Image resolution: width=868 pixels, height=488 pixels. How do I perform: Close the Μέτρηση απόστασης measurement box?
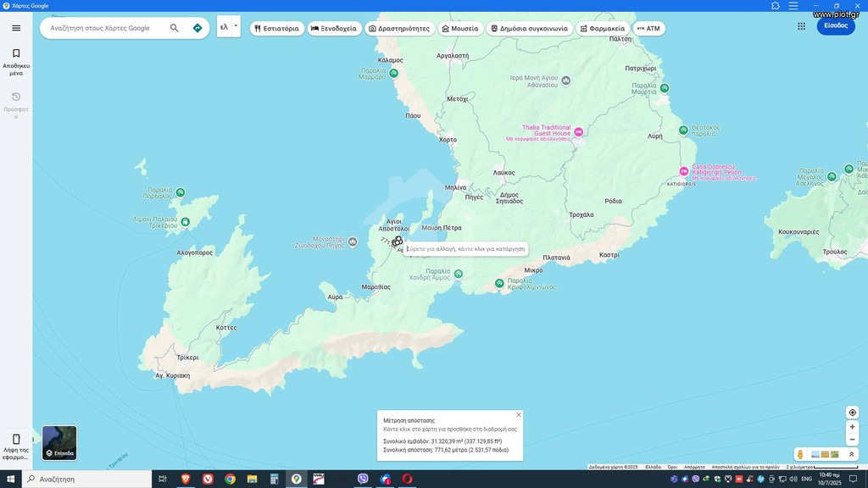point(518,415)
